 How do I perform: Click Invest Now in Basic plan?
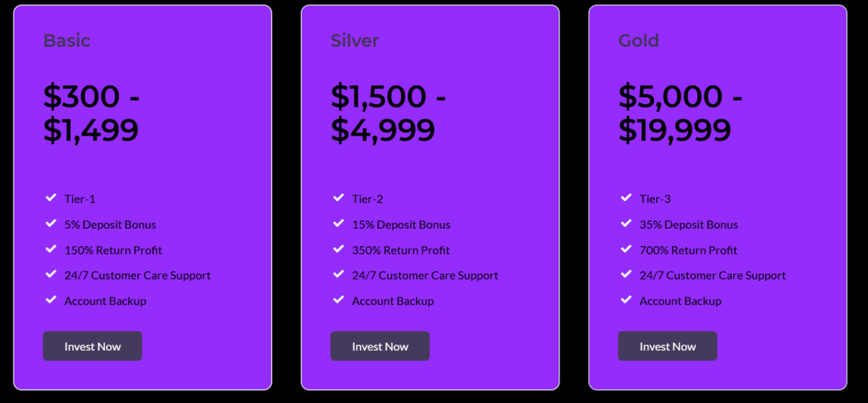click(x=92, y=346)
